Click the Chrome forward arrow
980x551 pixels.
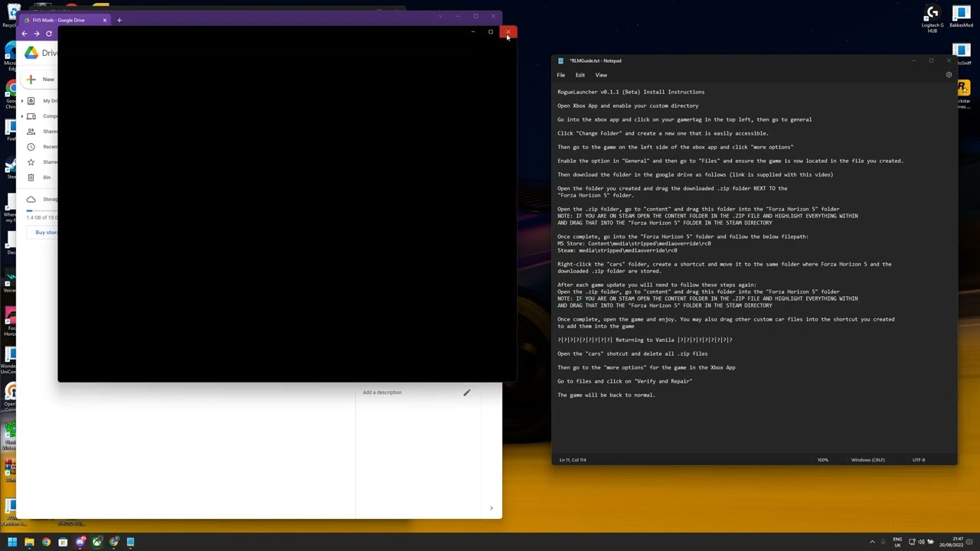[37, 34]
